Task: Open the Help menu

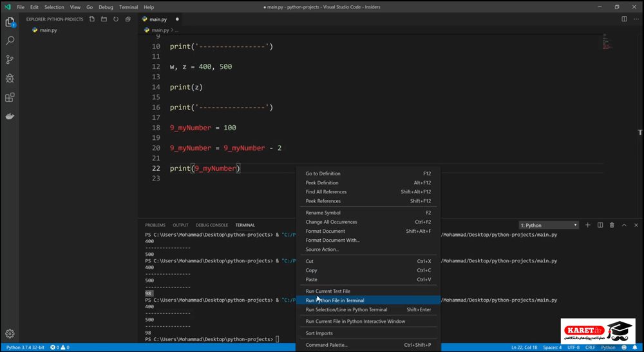Action: coord(149,7)
